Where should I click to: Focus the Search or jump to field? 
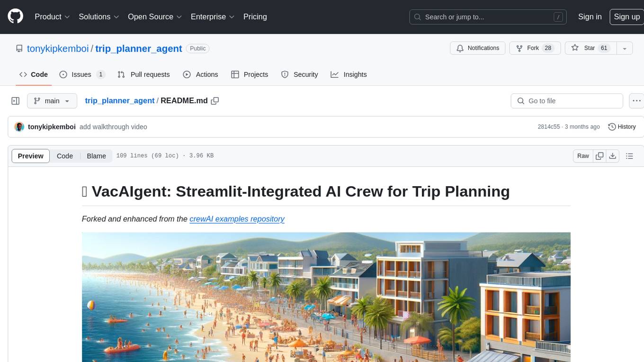(488, 17)
